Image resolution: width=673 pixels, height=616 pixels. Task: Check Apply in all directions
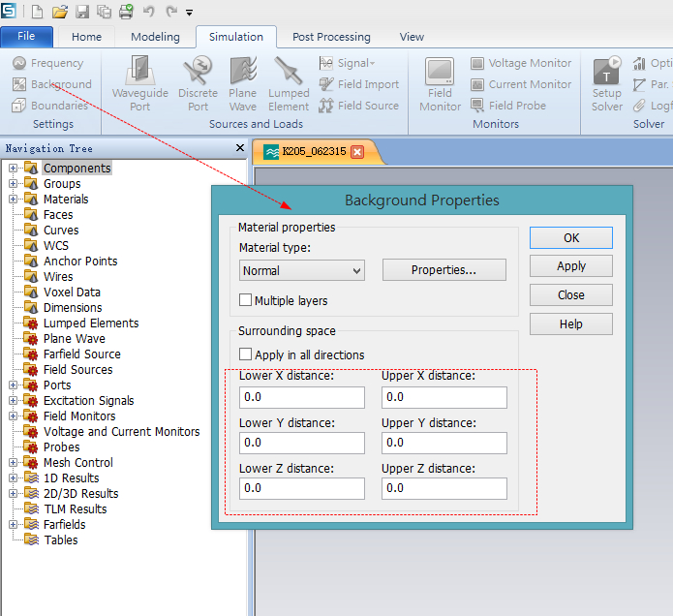[x=246, y=354]
